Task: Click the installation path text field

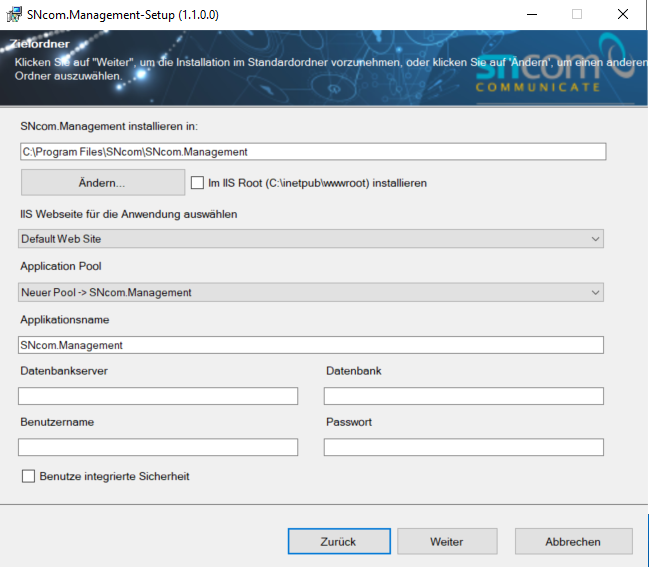Action: pos(311,152)
